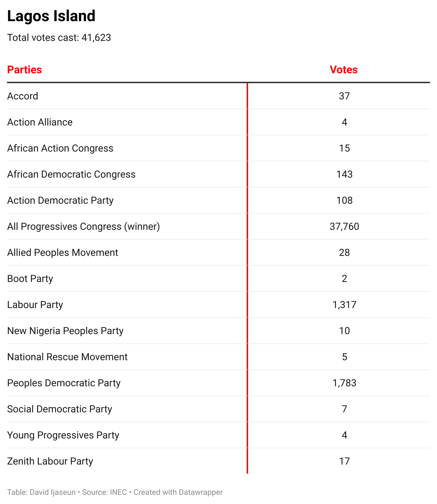This screenshot has height=504, width=437.
Task: Select the African Action Congress row
Action: (x=60, y=148)
